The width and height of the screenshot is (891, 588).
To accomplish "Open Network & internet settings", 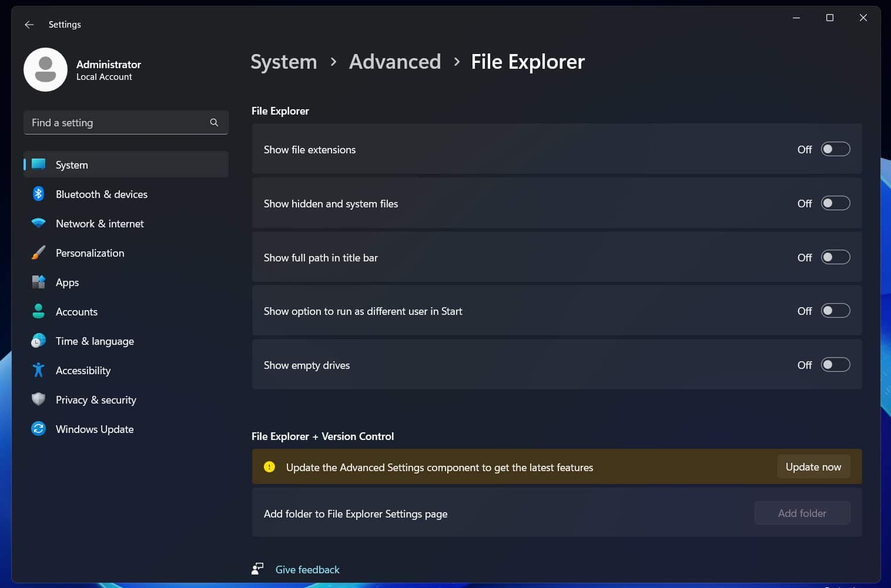I will 99,224.
